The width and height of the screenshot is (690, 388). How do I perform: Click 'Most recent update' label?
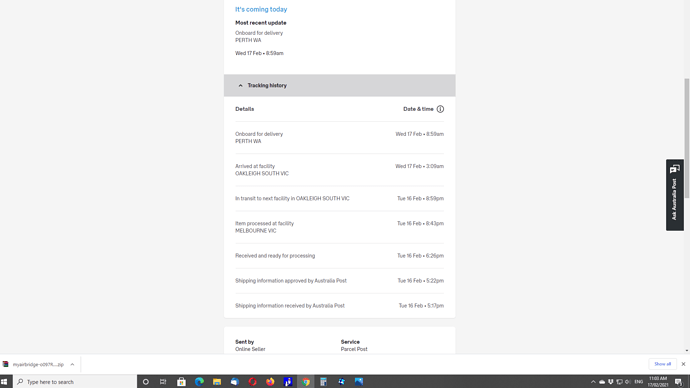tap(261, 23)
